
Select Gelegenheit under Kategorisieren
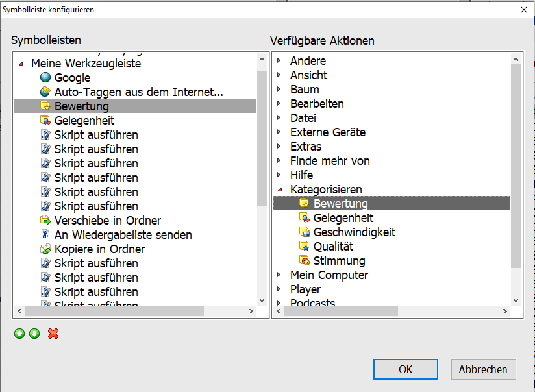[343, 218]
